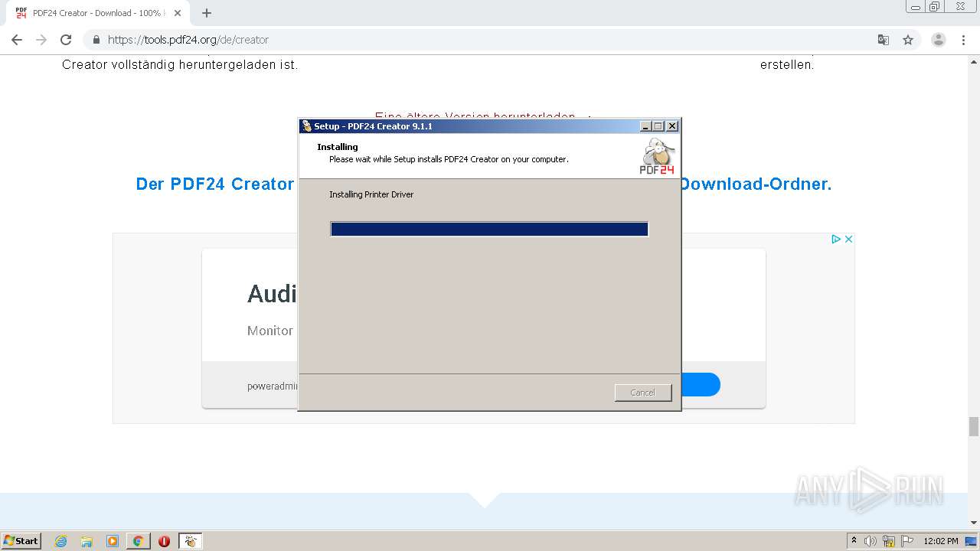Click the Setup title bar installer icon
980x551 pixels.
tap(306, 126)
